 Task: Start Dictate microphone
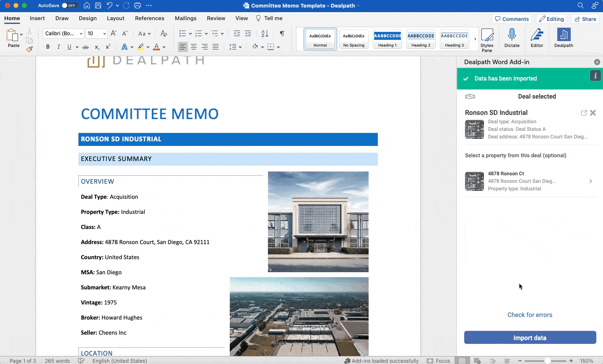[512, 38]
